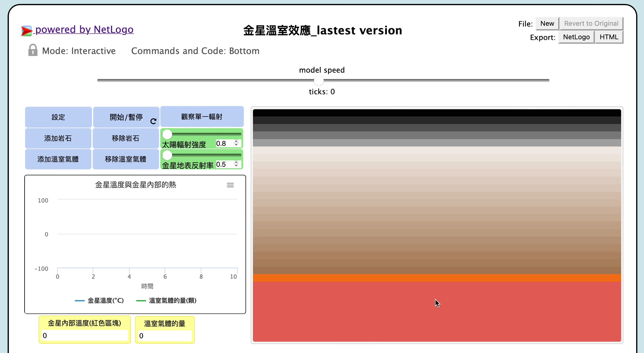The width and height of the screenshot is (644, 353).
Task: Click the lock icon beside Mode
Action: (x=33, y=50)
